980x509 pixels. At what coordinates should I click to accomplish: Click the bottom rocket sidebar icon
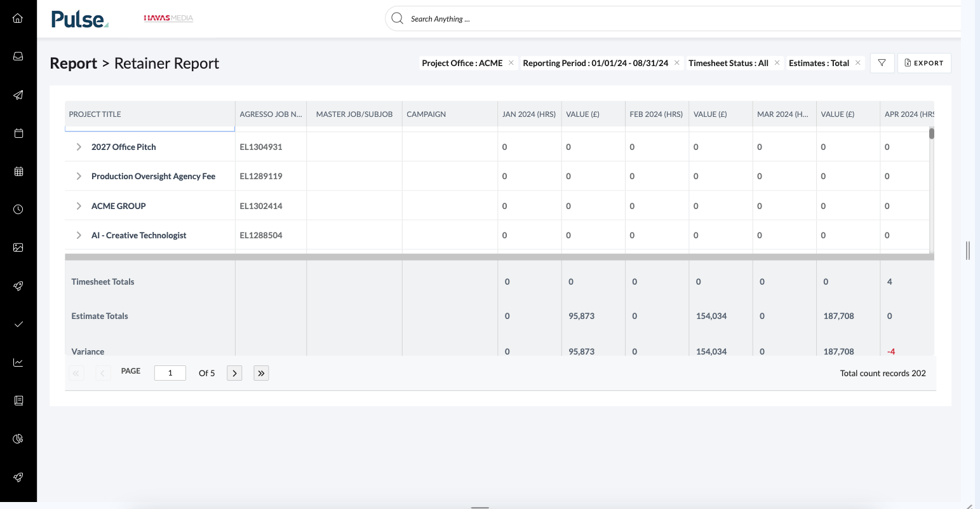(x=18, y=477)
